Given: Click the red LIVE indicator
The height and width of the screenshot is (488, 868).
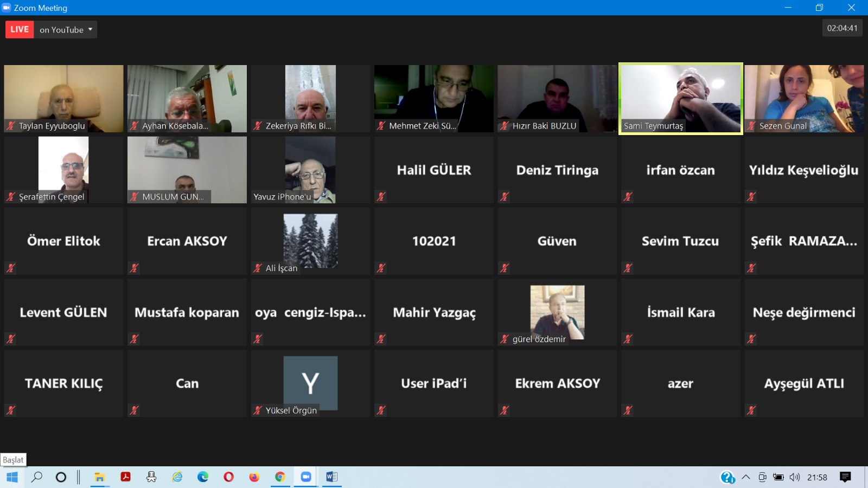Looking at the screenshot, I should (x=20, y=30).
